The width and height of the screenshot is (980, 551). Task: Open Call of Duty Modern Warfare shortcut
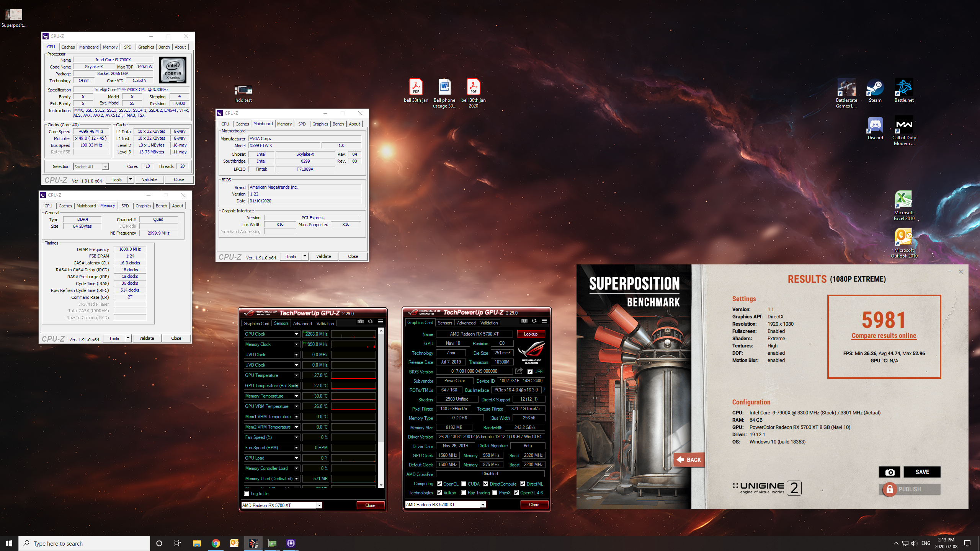pyautogui.click(x=904, y=131)
